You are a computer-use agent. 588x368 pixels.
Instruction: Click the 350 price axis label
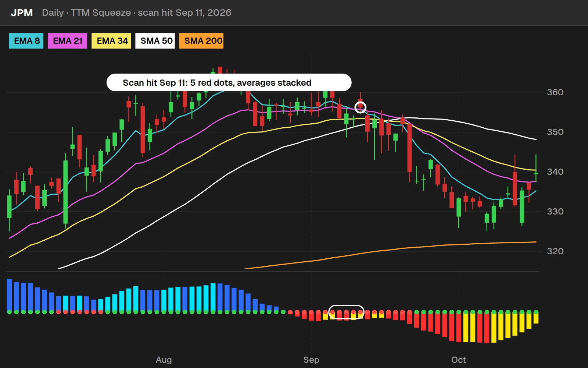pyautogui.click(x=555, y=132)
